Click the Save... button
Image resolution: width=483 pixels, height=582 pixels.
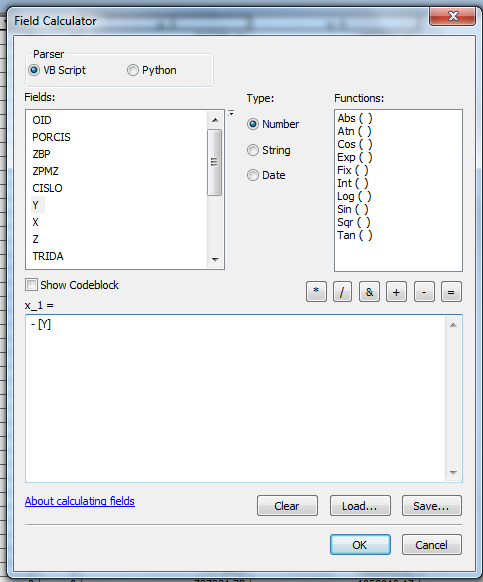click(432, 506)
